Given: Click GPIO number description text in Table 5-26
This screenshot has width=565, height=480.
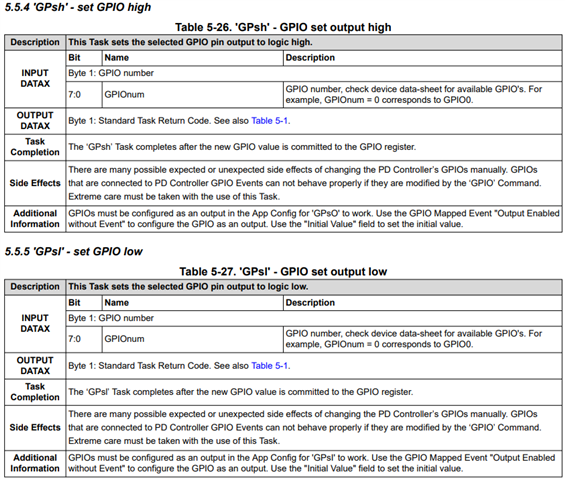Looking at the screenshot, I should (x=414, y=94).
